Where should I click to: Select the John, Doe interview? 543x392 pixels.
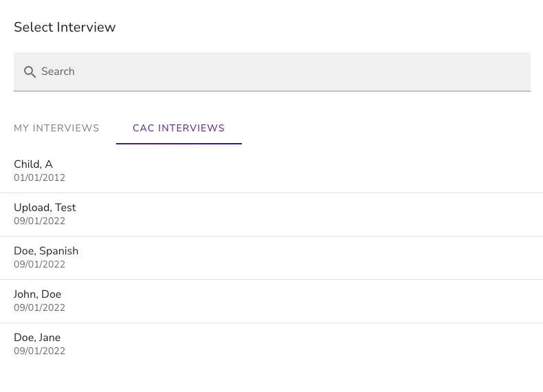271,301
